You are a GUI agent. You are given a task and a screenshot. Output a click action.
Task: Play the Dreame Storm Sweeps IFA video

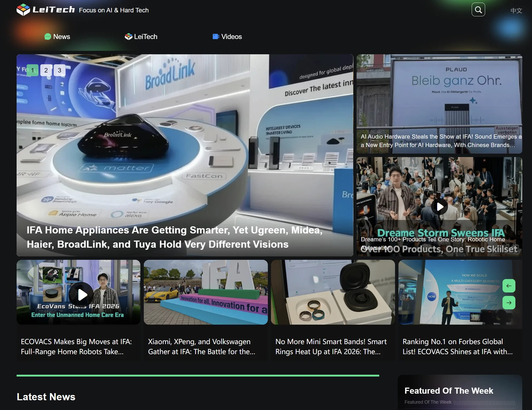click(439, 207)
